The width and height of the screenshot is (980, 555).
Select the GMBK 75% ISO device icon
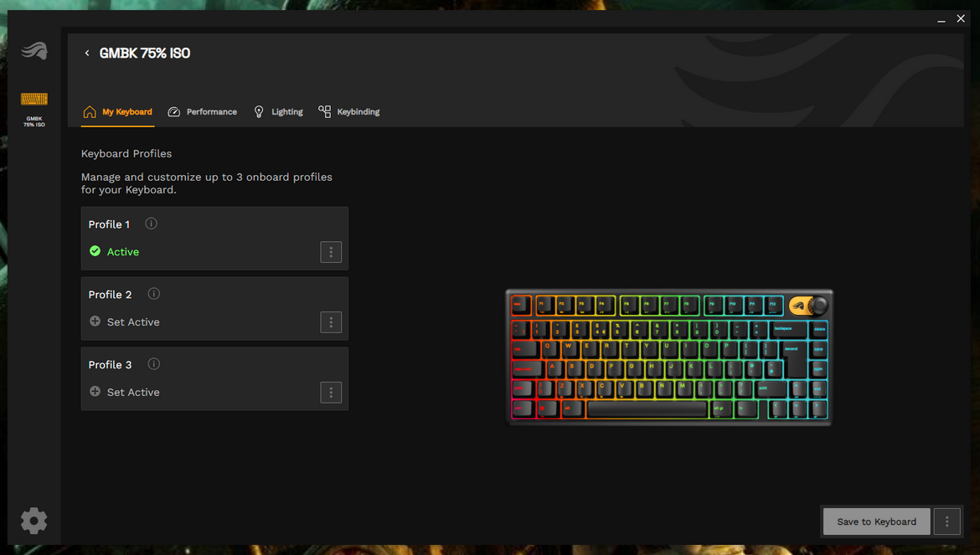[34, 99]
